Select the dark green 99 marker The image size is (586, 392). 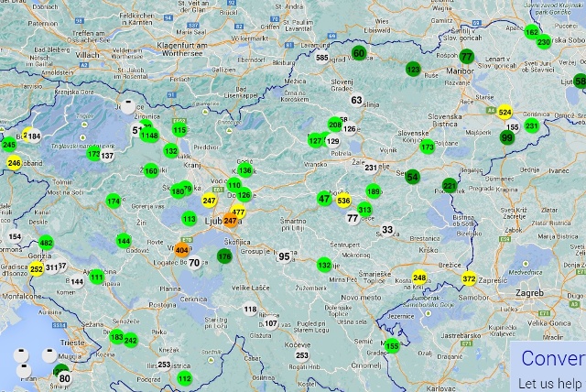point(506,138)
